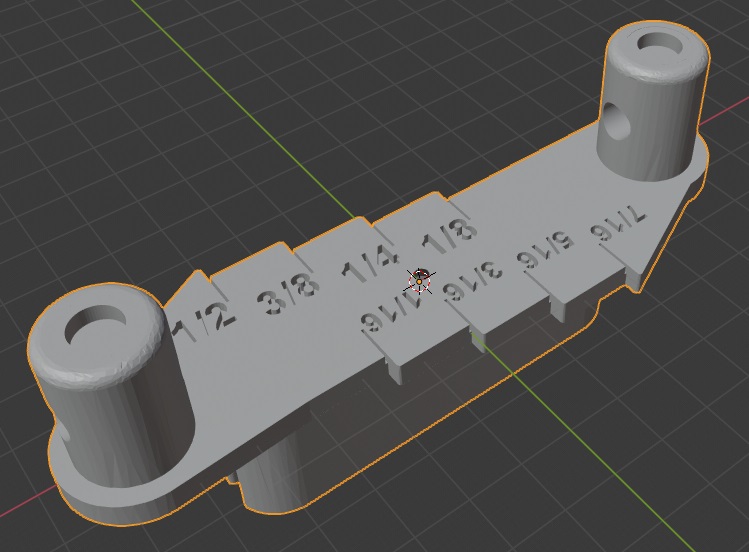The height and width of the screenshot is (552, 749).
Task: Click the engraved "1/2" label on the gauge
Action: 203,323
